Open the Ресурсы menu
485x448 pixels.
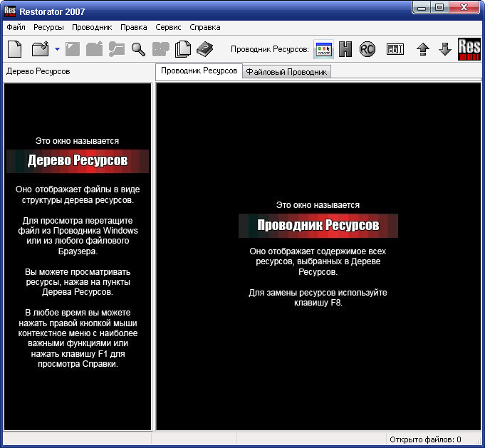(x=48, y=27)
